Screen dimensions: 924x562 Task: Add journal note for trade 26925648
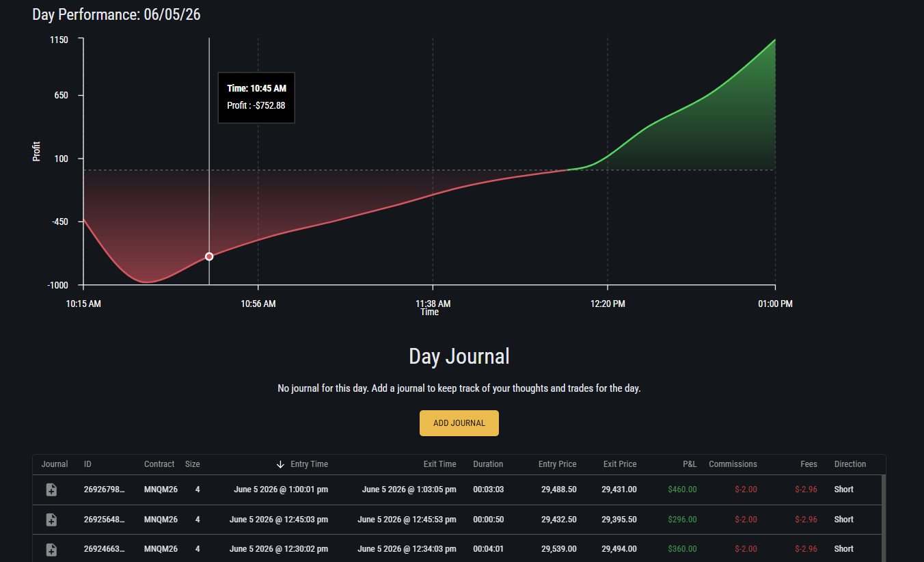point(51,520)
